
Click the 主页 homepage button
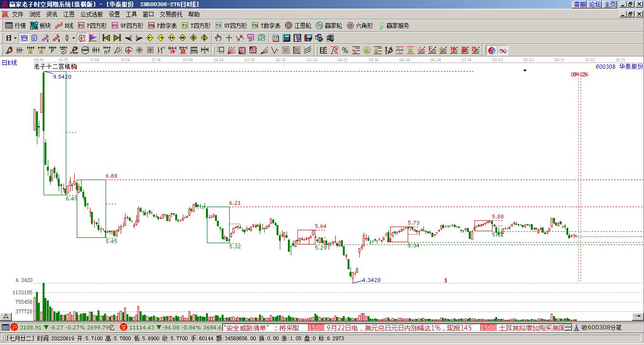(610, 4)
